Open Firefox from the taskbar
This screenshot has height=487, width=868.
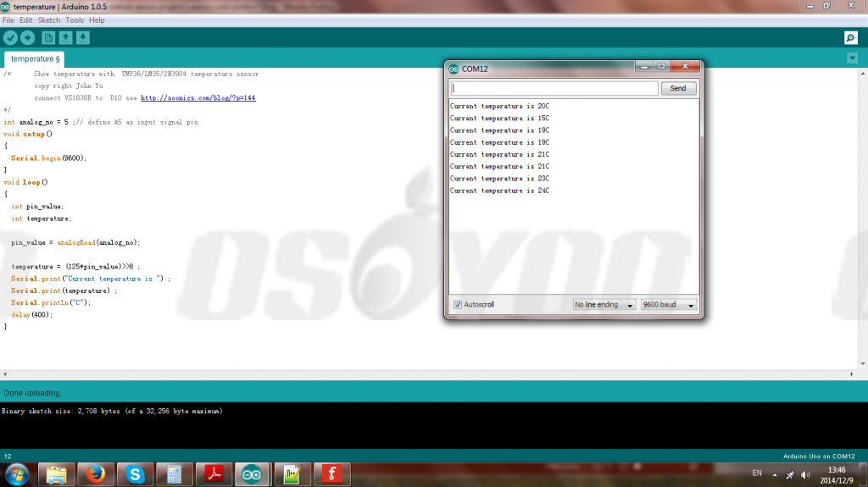[95, 474]
